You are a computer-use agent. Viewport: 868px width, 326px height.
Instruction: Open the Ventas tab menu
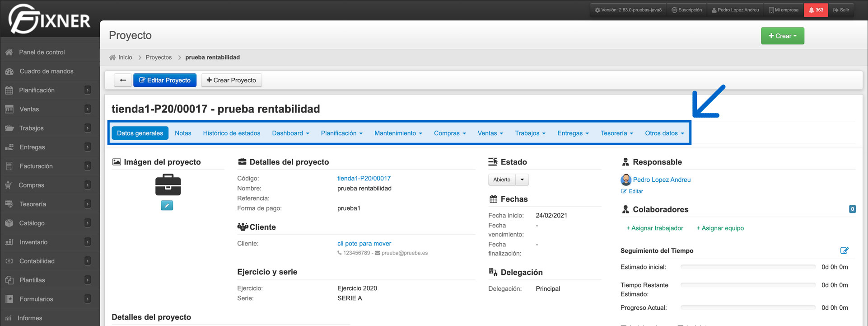tap(490, 133)
